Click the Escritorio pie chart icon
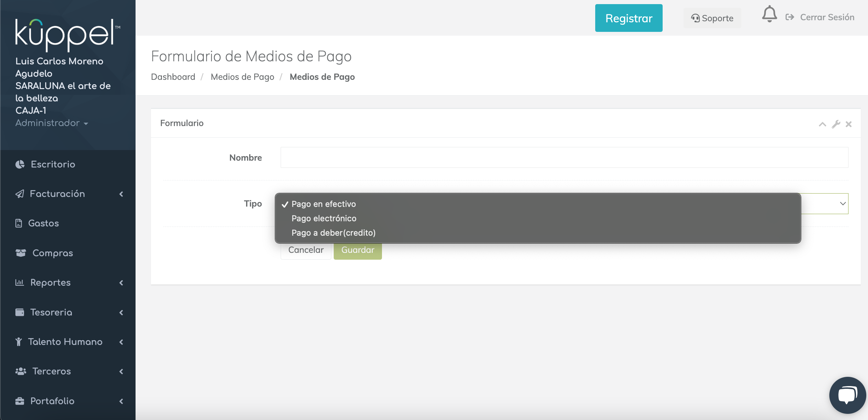The image size is (868, 420). pyautogui.click(x=20, y=164)
